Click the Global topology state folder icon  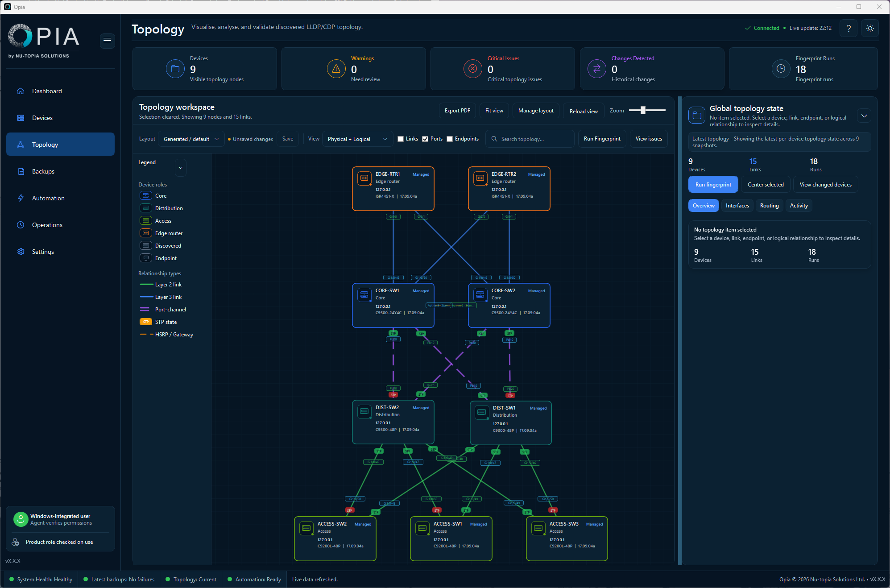[697, 115]
